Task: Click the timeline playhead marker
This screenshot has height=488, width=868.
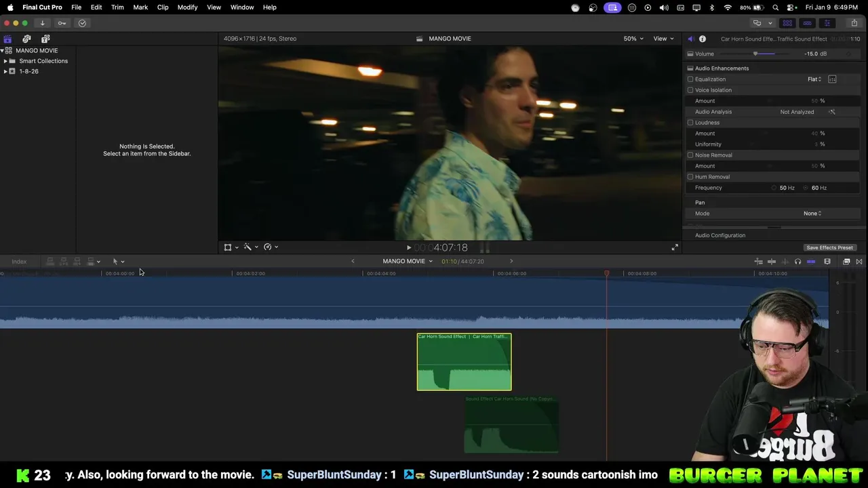Action: [607, 274]
